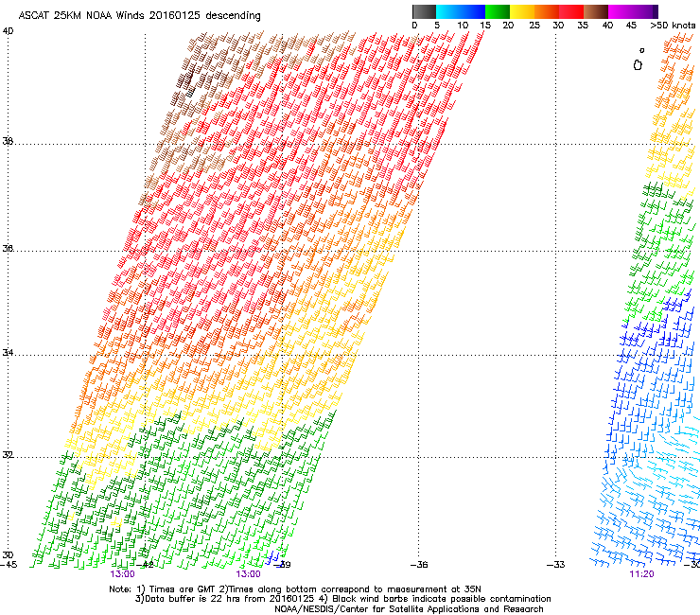
Task: Select the yellow 20-25 knots color bar segment
Action: coord(521,11)
